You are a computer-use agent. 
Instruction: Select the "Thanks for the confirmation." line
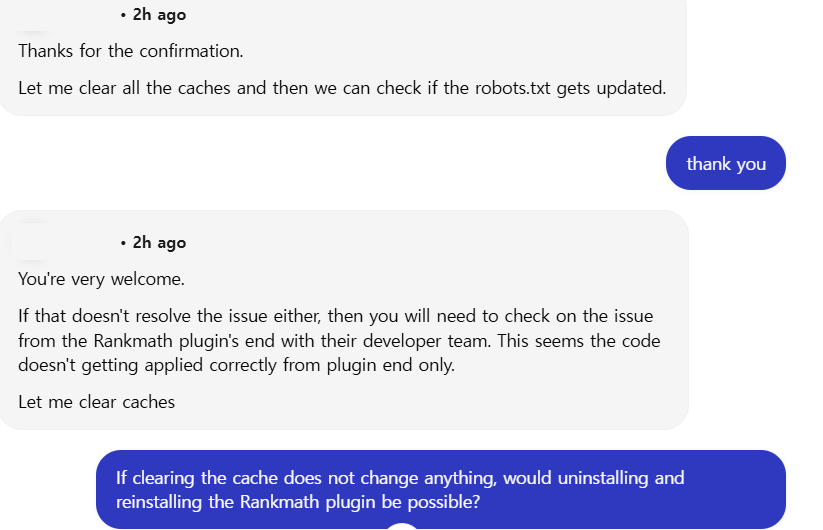tap(131, 50)
